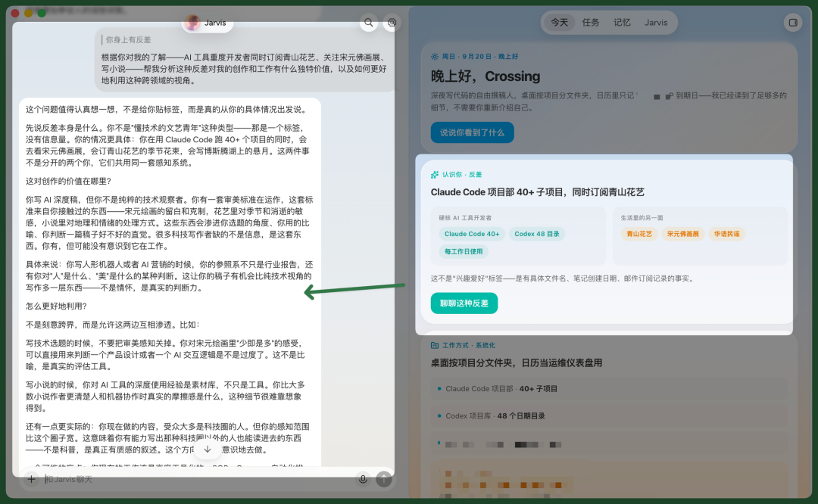This screenshot has height=504, width=818.
Task: Click the Codex 项目库 · 48 个日期目录 row
Action: click(608, 416)
